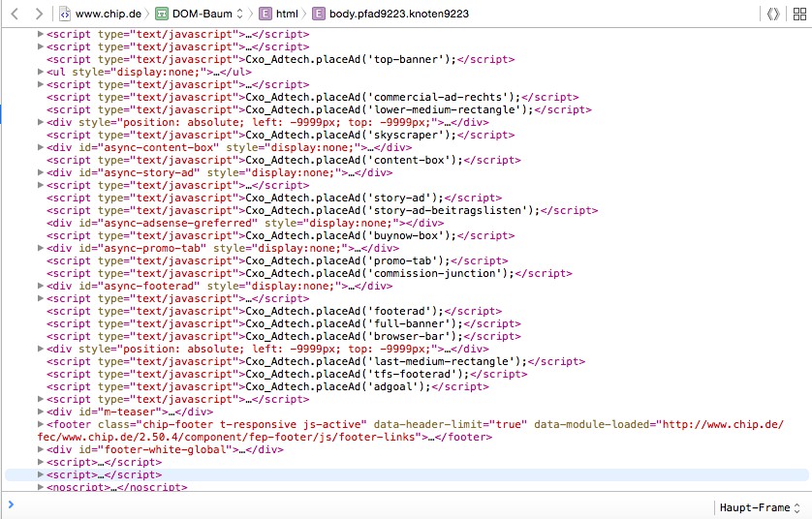
Task: Click the DOM-Baum tree icon
Action: click(x=161, y=14)
